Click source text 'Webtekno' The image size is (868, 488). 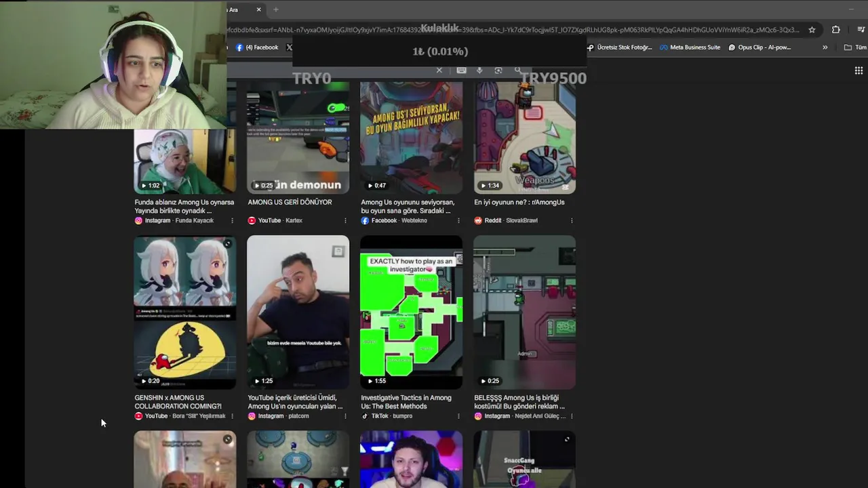[414, 220]
